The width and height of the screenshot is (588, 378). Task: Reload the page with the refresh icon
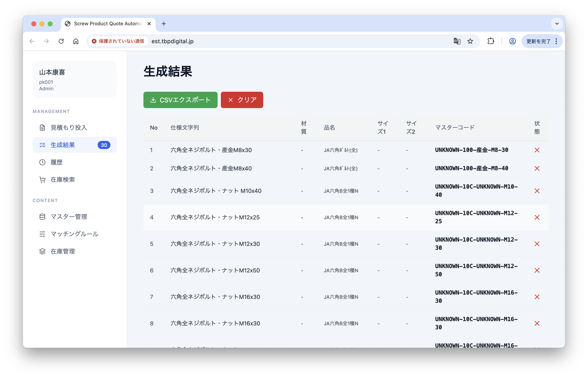click(61, 41)
